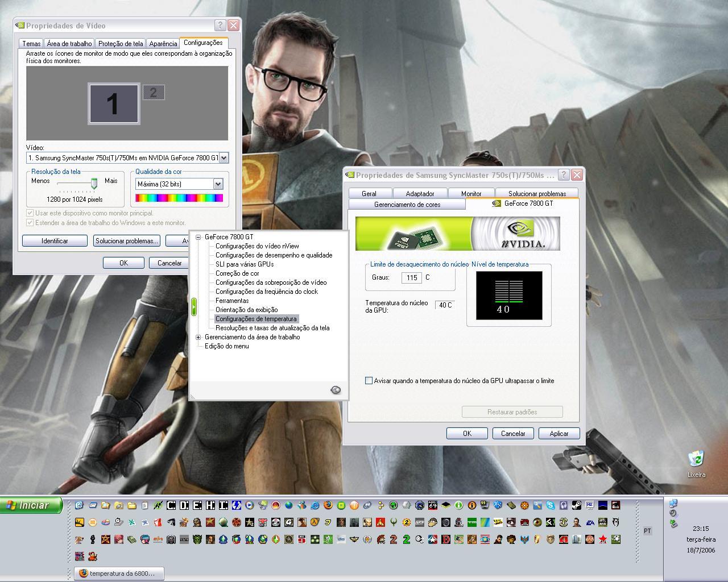This screenshot has width=728, height=582.
Task: Switch to the Aparência tab
Action: [x=163, y=44]
